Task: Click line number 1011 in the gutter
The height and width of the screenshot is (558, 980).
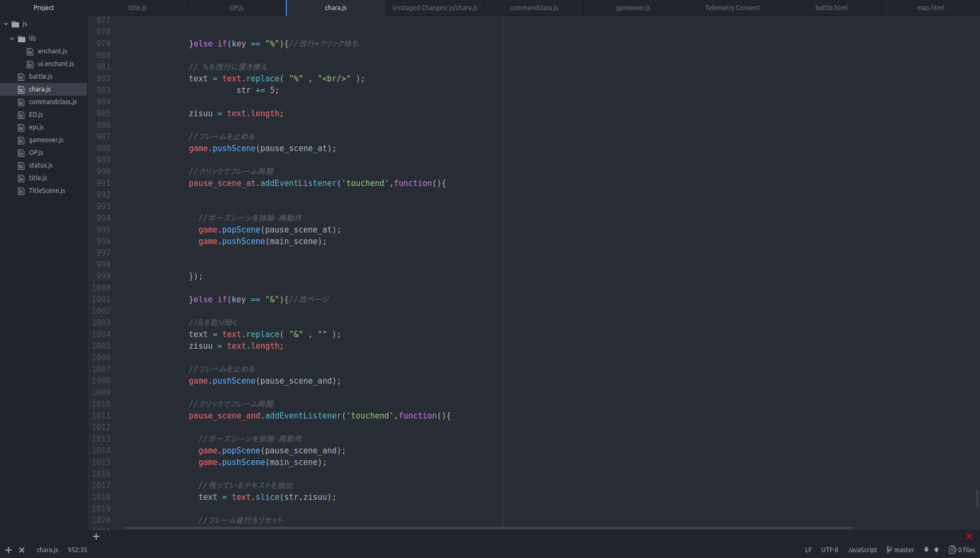Action: [101, 416]
